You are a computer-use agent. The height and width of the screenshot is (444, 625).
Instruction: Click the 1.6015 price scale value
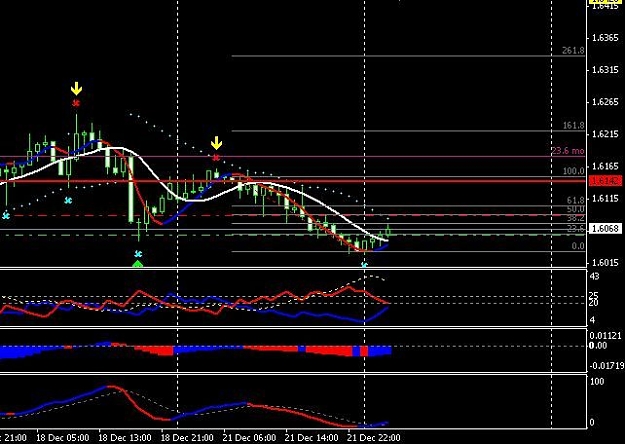point(605,263)
